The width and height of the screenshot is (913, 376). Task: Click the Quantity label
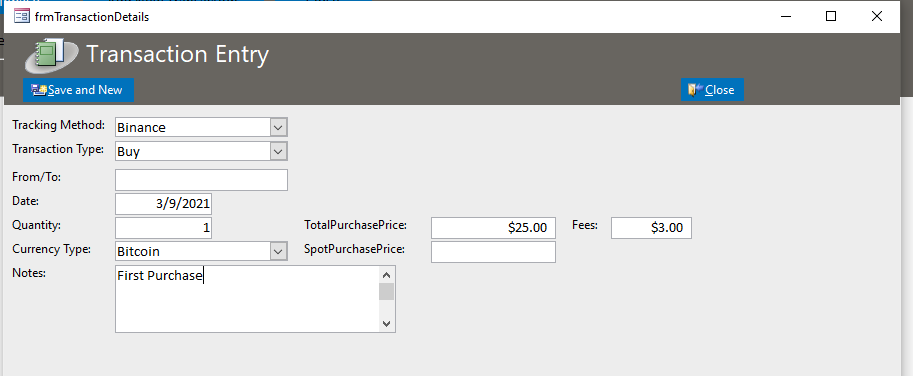(37, 225)
